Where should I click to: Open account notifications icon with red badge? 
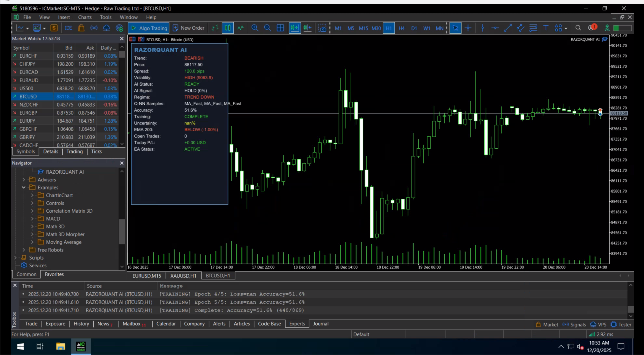click(592, 28)
